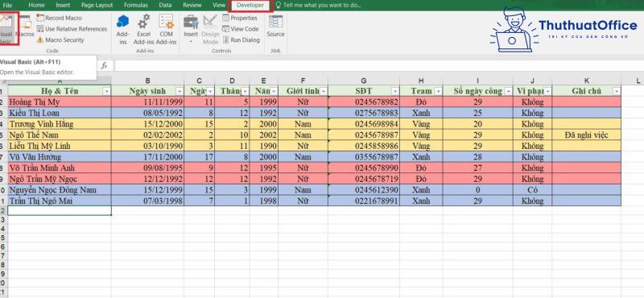Click the Tell me what you want search box
The width and height of the screenshot is (644, 298).
tap(318, 5)
